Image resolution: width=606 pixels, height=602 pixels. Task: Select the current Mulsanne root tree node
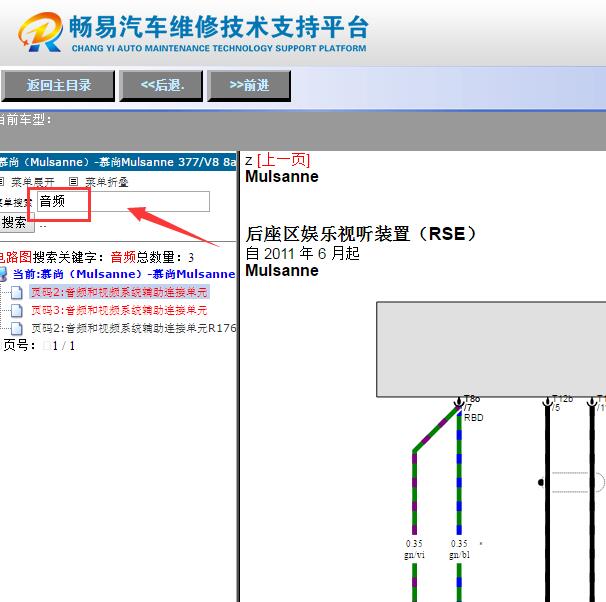(x=124, y=274)
